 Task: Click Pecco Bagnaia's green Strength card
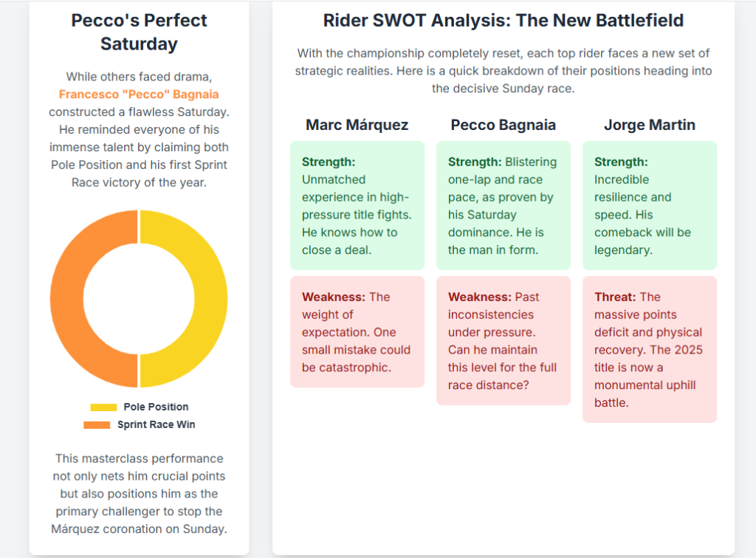point(504,205)
